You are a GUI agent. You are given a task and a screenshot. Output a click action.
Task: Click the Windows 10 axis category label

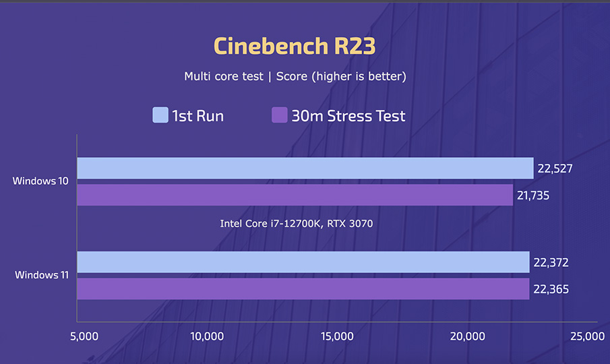pos(40,181)
